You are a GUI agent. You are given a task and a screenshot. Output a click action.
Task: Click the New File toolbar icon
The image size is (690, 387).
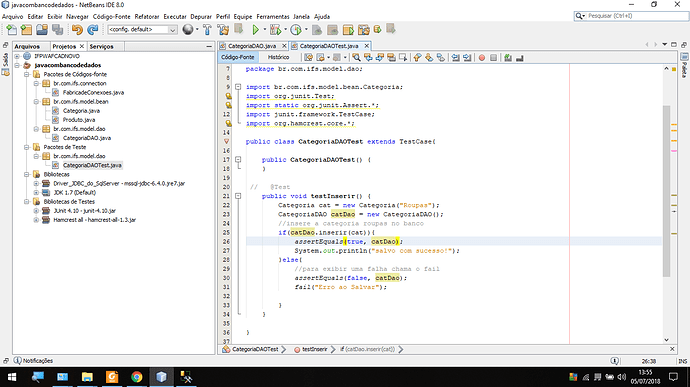pos(12,30)
